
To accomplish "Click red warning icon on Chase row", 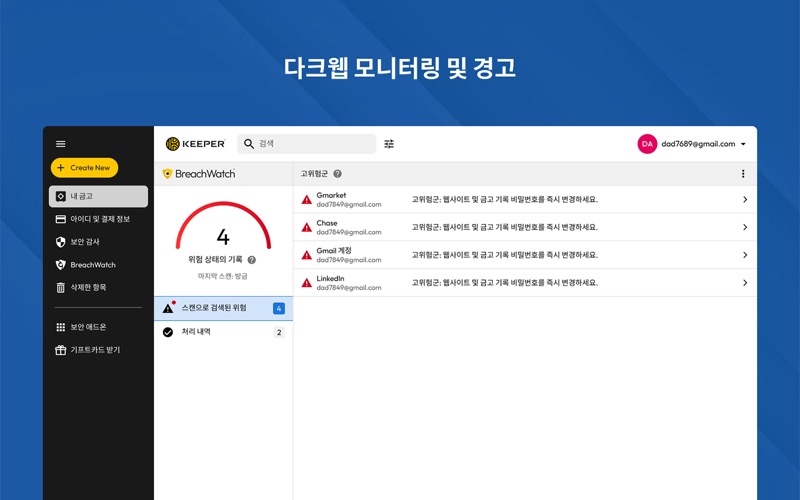I will 307,227.
